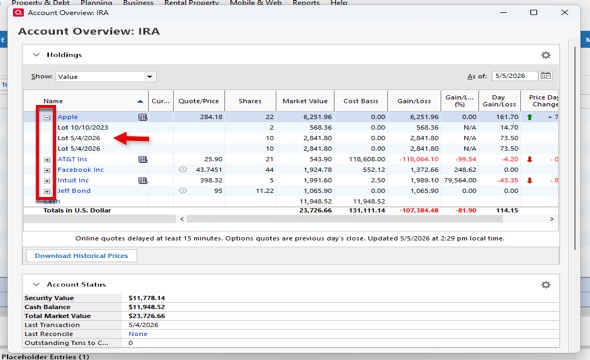Click the Download Historical Prices button
This screenshot has width=590, height=360.
tap(81, 256)
